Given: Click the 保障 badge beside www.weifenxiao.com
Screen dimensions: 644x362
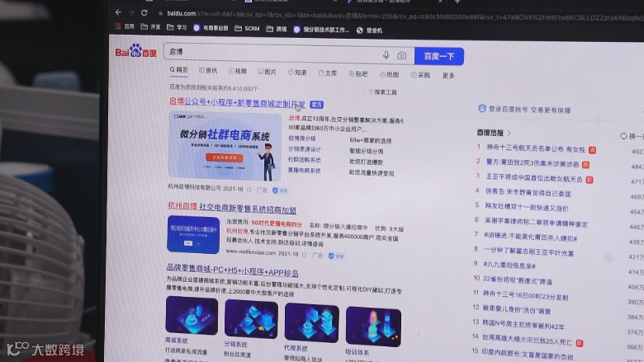Looking at the screenshot, I should (x=336, y=256).
